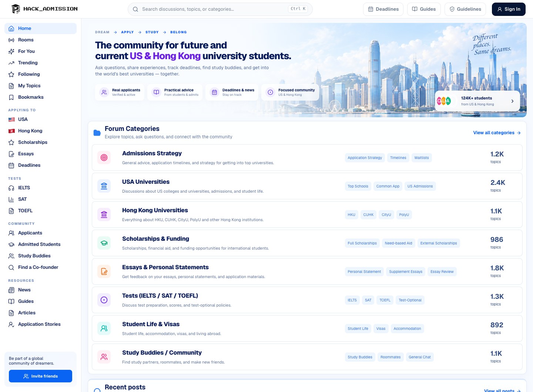Image resolution: width=533 pixels, height=392 pixels.
Task: Click the USA flag icon in sidebar
Action: pos(11,119)
